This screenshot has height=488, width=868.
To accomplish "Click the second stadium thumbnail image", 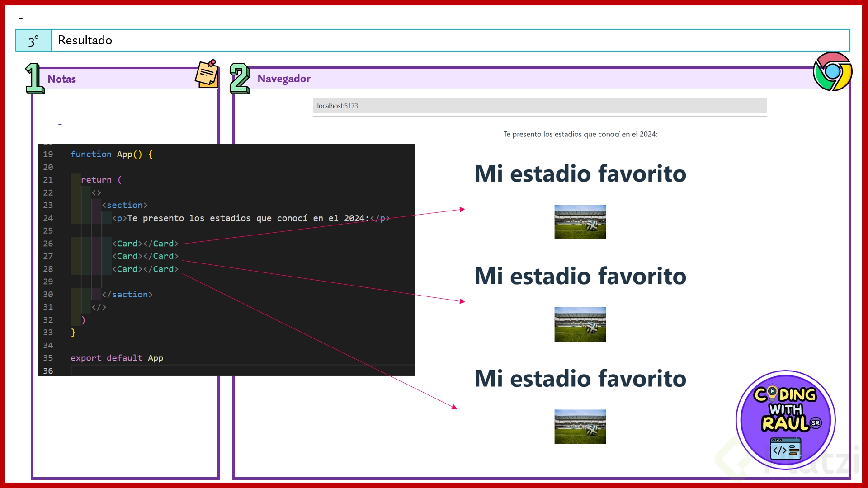I will pos(580,324).
